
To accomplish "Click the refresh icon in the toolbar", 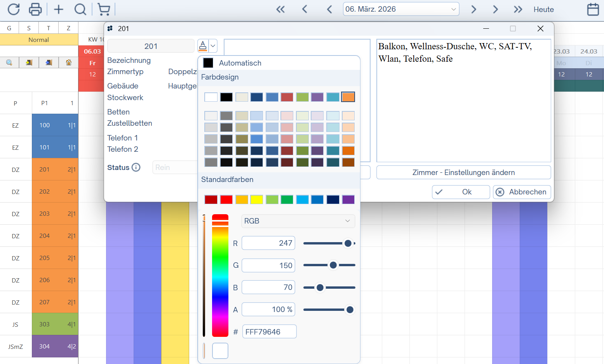I will (14, 9).
